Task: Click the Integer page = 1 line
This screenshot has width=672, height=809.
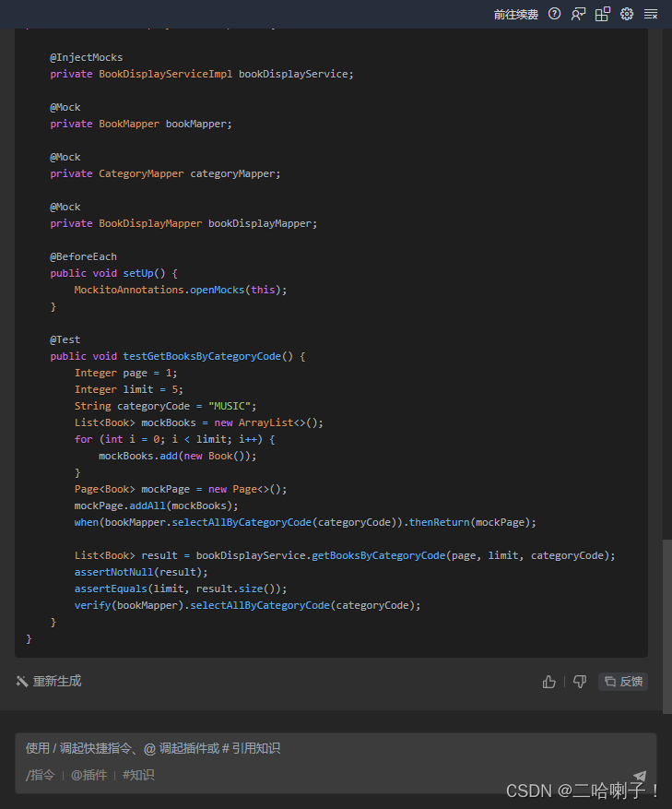Action: coord(125,373)
